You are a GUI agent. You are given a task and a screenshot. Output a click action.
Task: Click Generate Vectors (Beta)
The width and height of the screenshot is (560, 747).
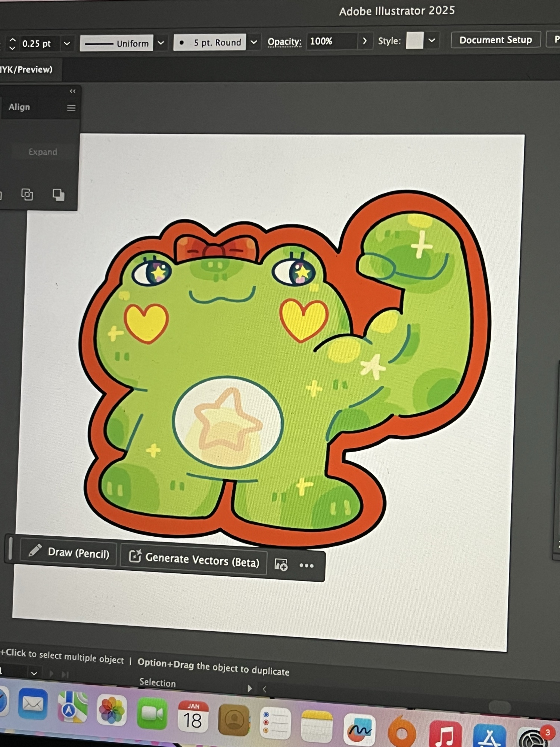[x=194, y=560]
